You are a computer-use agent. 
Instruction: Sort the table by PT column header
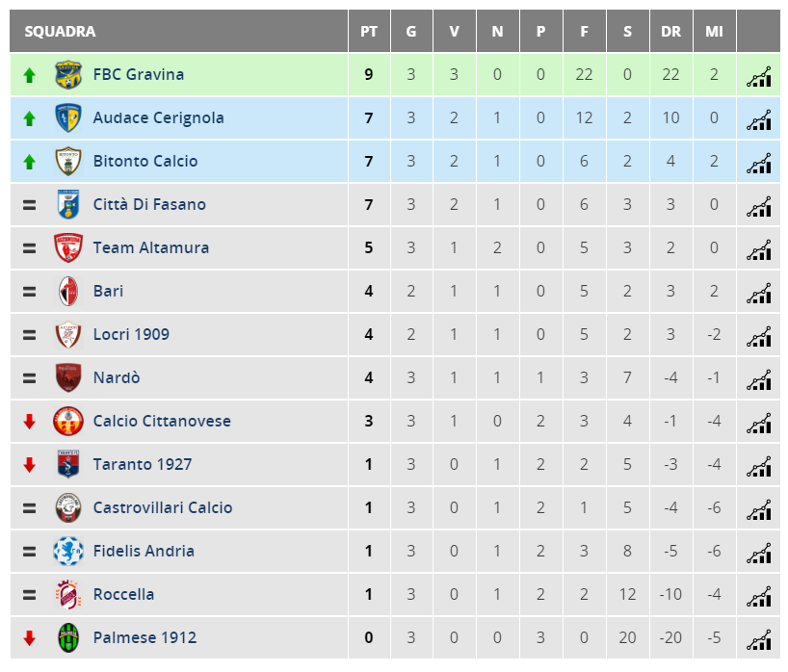point(369,31)
